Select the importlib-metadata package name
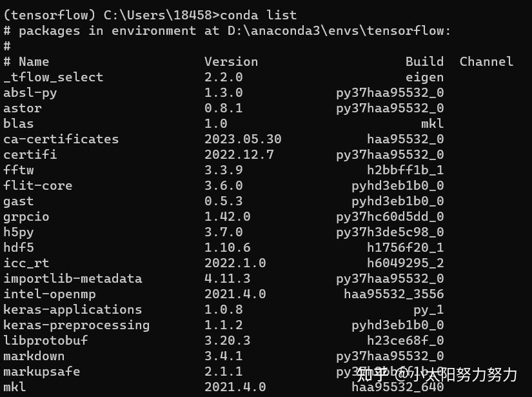The width and height of the screenshot is (532, 397). tap(73, 279)
